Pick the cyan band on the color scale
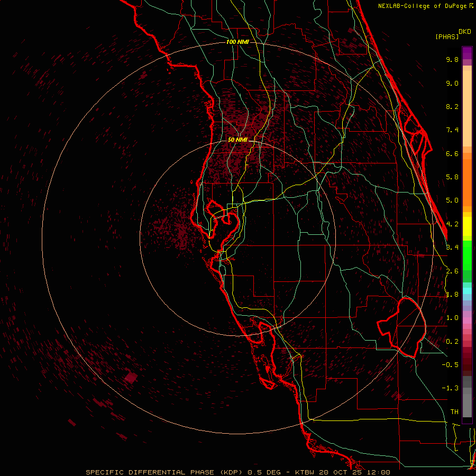This screenshot has width=476, height=476. (x=467, y=290)
